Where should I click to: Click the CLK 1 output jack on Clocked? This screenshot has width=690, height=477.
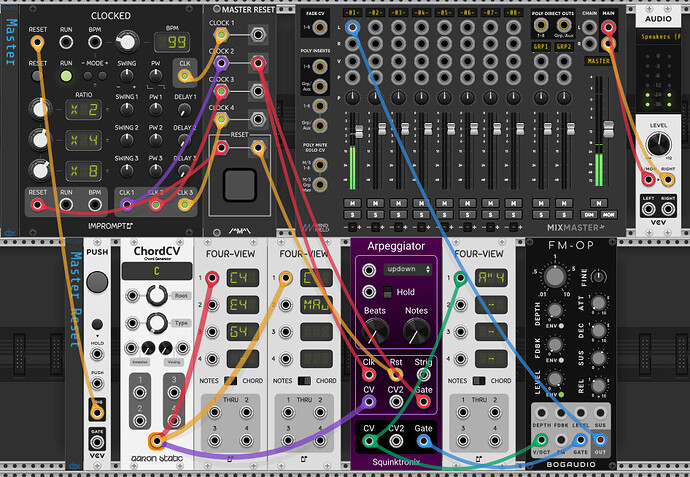click(x=127, y=204)
